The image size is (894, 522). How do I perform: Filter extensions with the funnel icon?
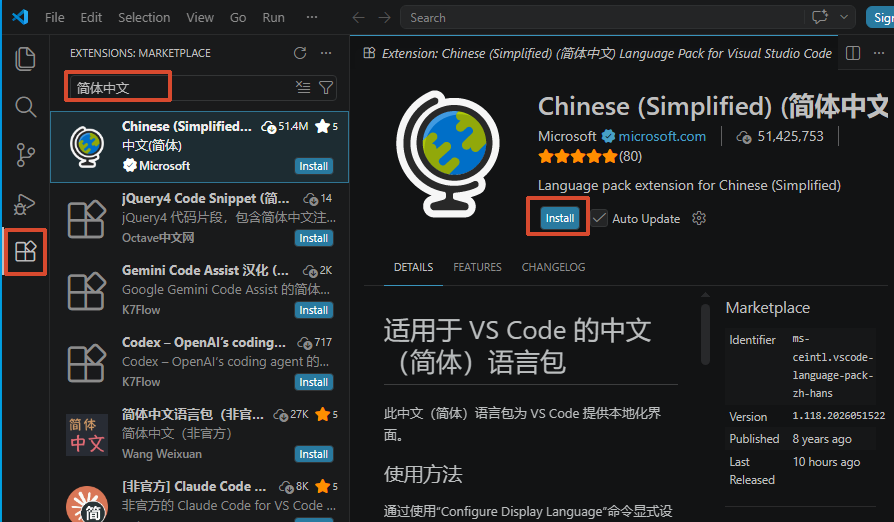pyautogui.click(x=326, y=87)
